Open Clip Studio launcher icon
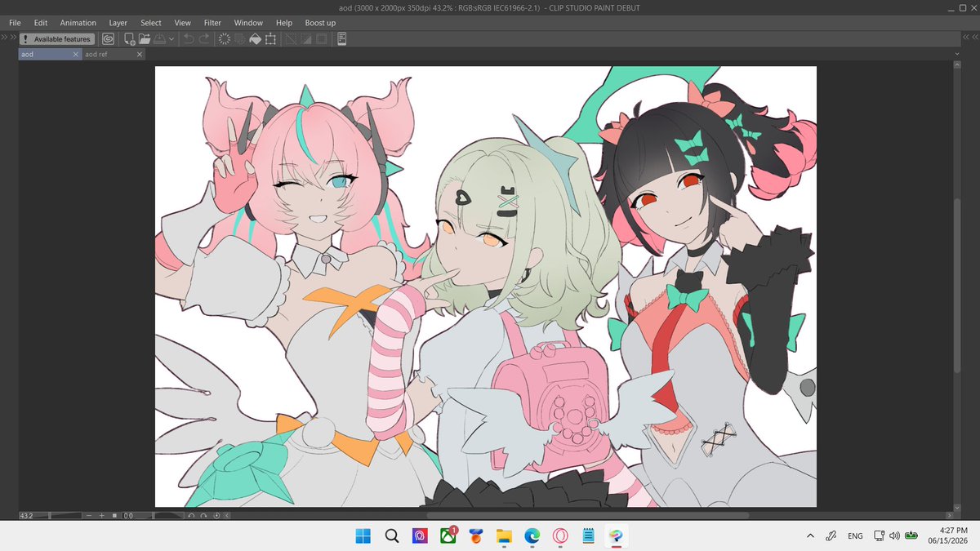The width and height of the screenshot is (980, 551). click(x=108, y=39)
